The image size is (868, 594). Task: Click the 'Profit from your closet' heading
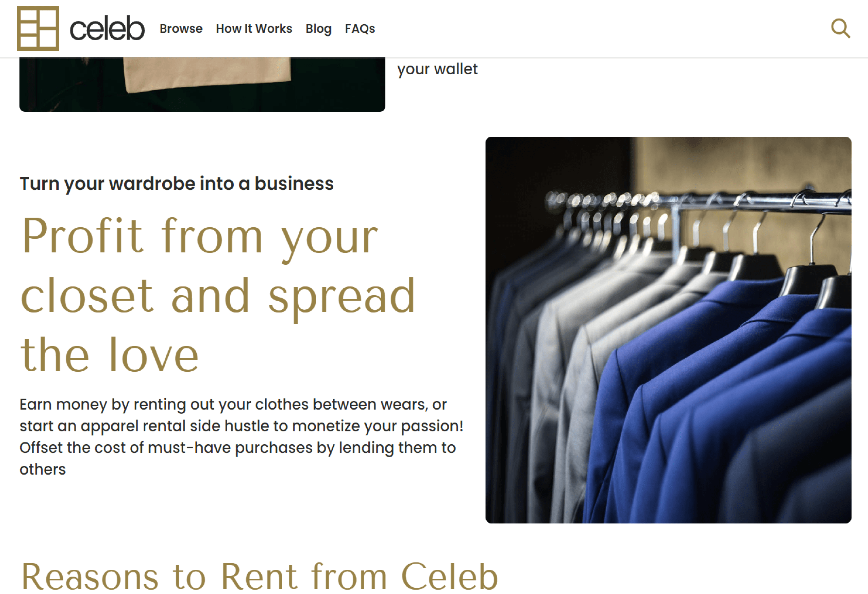pos(218,295)
